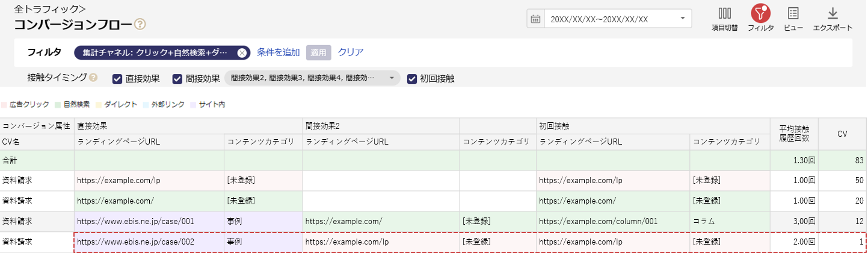Click the 2.00回 cell
This screenshot has width=868, height=253.
point(794,242)
